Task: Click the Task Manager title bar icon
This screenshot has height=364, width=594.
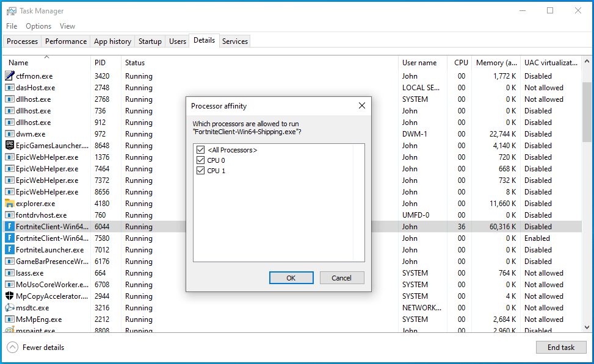Action: click(12, 11)
